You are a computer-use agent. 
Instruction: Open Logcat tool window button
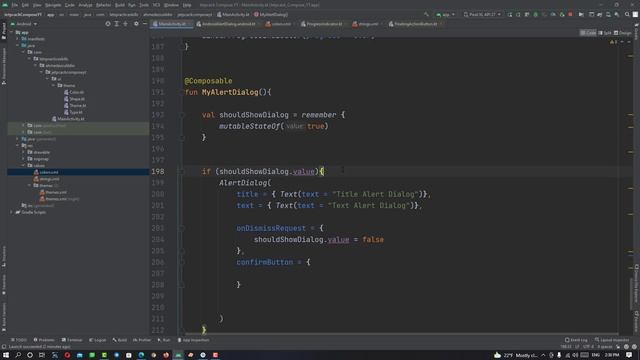98,340
